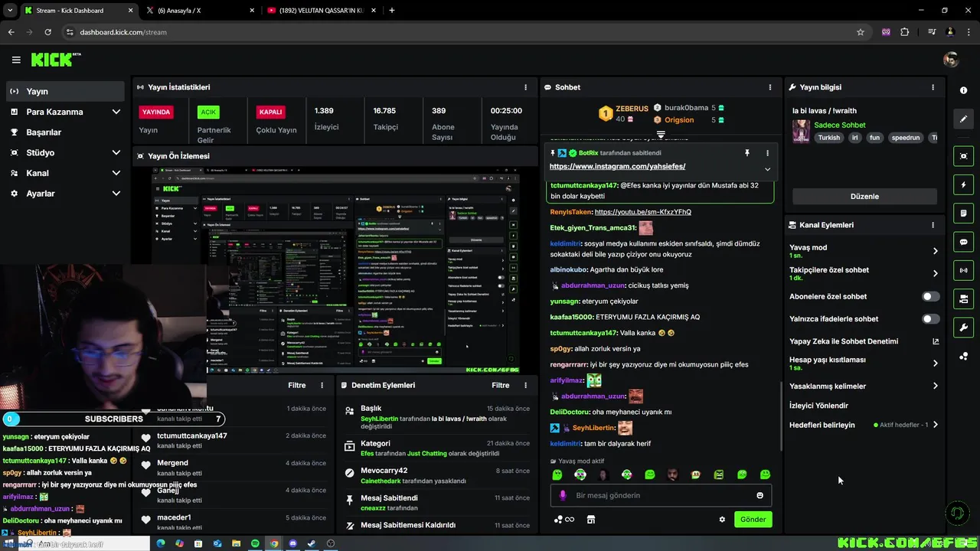Click the Yayın Ön İzlemesi preview thumbnail
Viewport: 980px width, 551px height.
coord(337,269)
